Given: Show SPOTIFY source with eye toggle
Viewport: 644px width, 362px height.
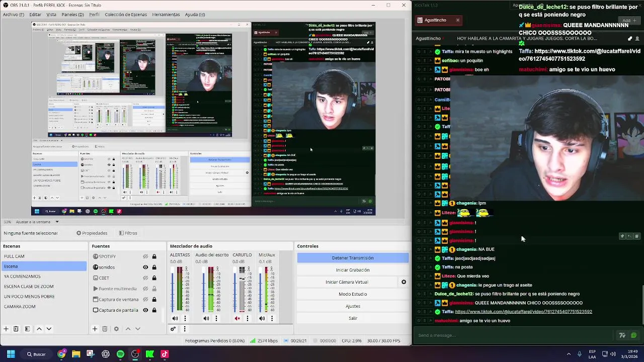Looking at the screenshot, I should [x=145, y=256].
